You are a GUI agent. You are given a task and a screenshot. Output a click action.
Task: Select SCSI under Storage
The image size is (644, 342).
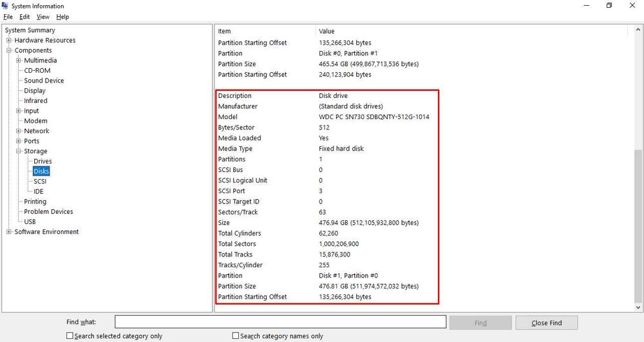40,182
